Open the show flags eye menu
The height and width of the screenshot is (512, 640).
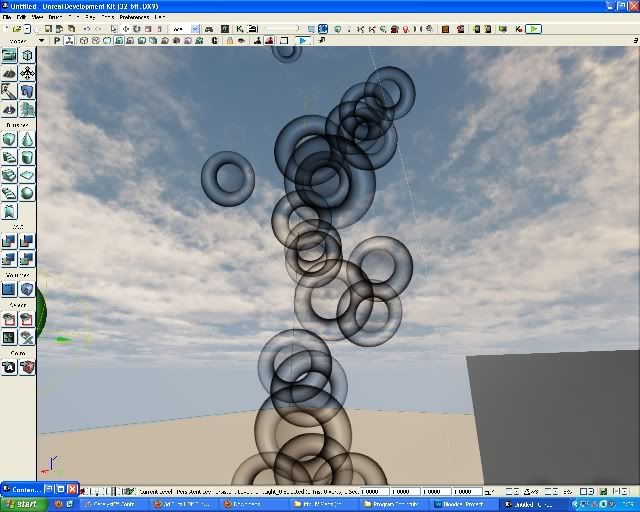pos(241,40)
